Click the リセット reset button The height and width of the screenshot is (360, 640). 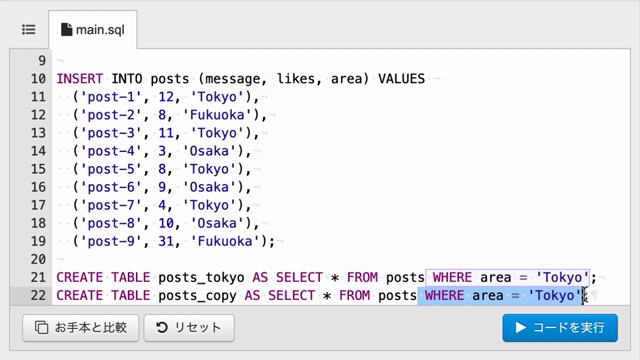[189, 327]
